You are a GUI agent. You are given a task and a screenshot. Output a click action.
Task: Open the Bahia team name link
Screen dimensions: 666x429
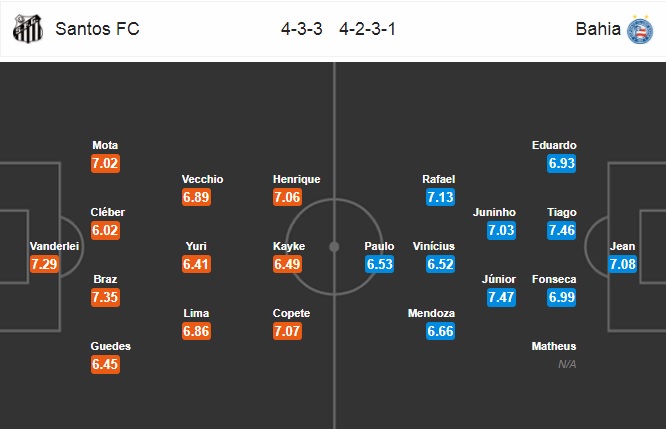click(598, 29)
